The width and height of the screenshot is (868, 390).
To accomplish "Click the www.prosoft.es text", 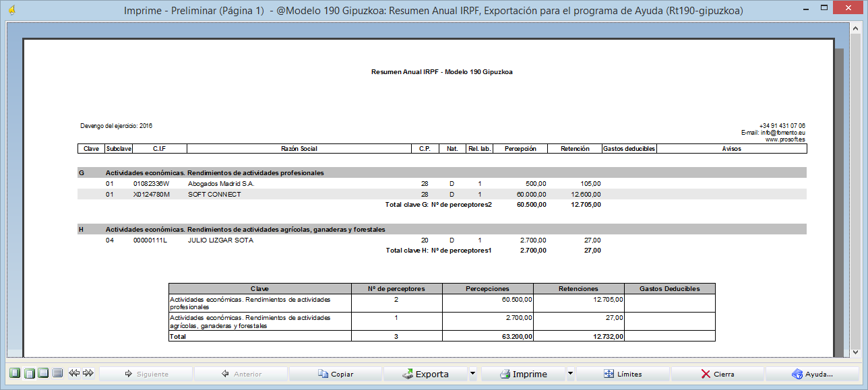I will [x=785, y=139].
